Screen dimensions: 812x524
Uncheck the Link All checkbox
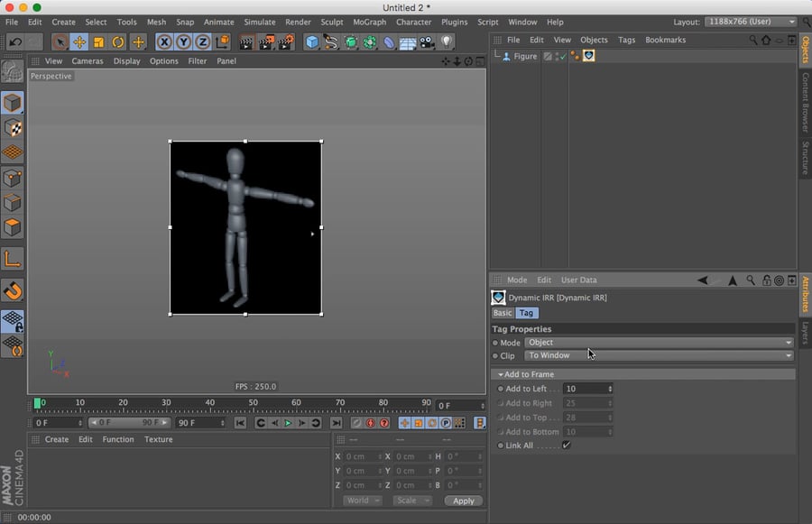tap(567, 445)
